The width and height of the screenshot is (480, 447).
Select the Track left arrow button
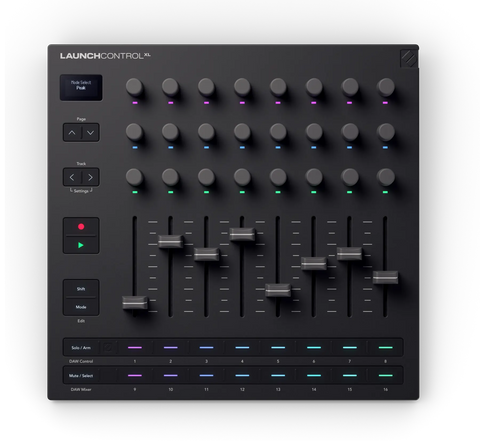[72, 177]
